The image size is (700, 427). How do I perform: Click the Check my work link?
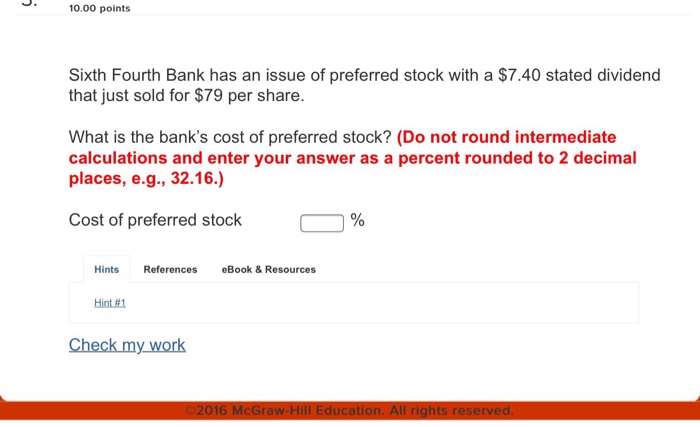tap(127, 345)
